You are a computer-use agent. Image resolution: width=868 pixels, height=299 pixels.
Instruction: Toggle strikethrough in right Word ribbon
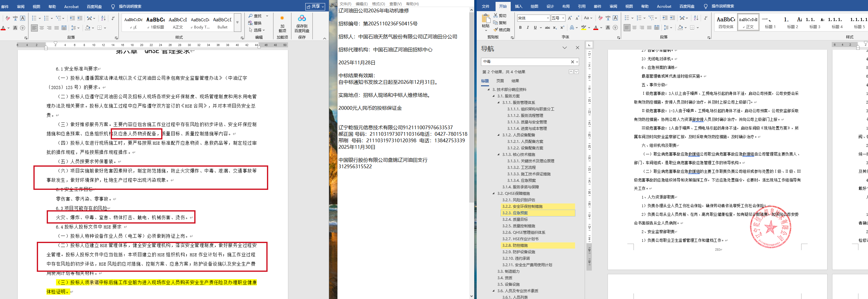(x=548, y=28)
